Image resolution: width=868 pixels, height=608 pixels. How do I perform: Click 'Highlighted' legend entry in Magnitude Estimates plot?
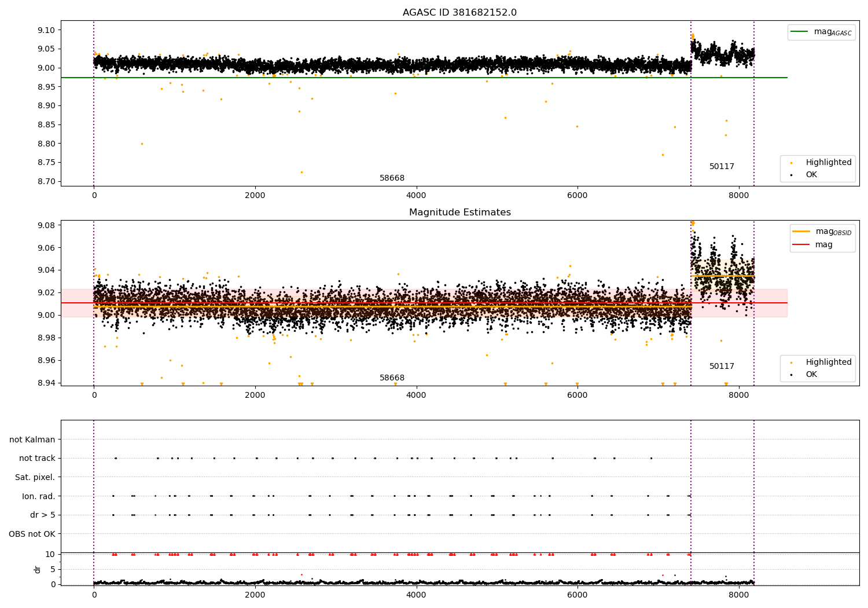(x=829, y=362)
